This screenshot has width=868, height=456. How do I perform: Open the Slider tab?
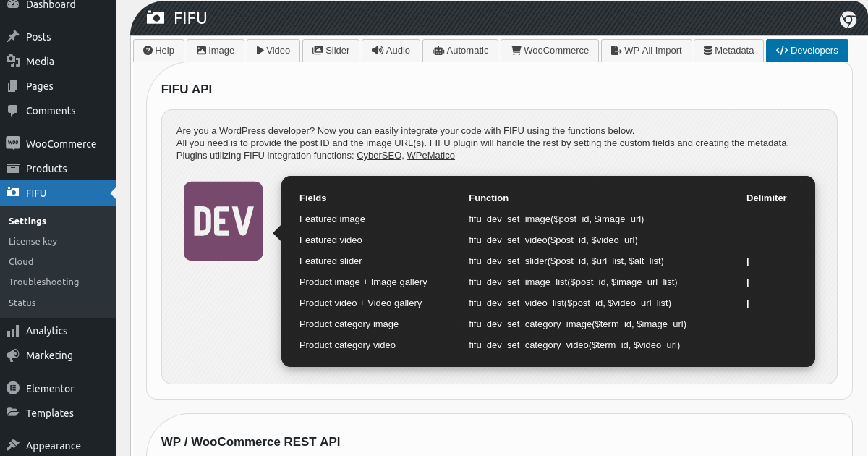click(x=331, y=51)
